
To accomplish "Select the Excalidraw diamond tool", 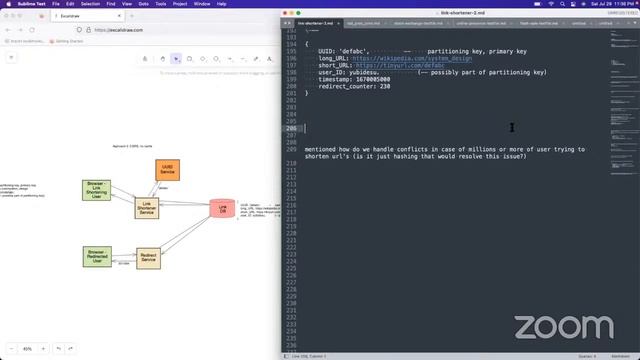I will pyautogui.click(x=203, y=59).
